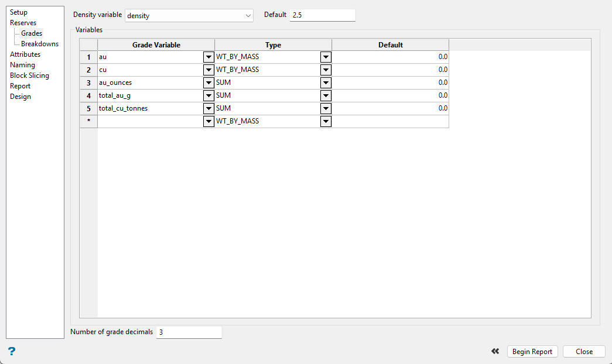The image size is (612, 364).
Task: Click the density Default value field
Action: (x=322, y=15)
